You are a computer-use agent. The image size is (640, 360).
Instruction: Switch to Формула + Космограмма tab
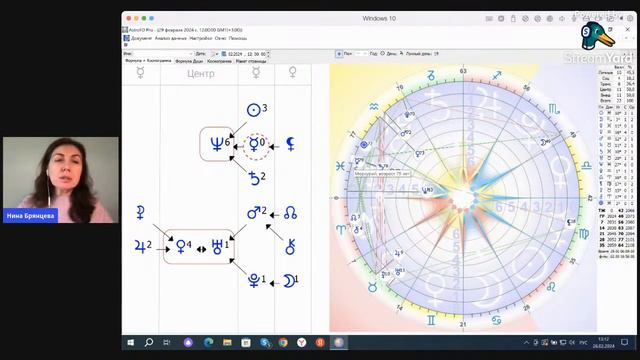[148, 61]
